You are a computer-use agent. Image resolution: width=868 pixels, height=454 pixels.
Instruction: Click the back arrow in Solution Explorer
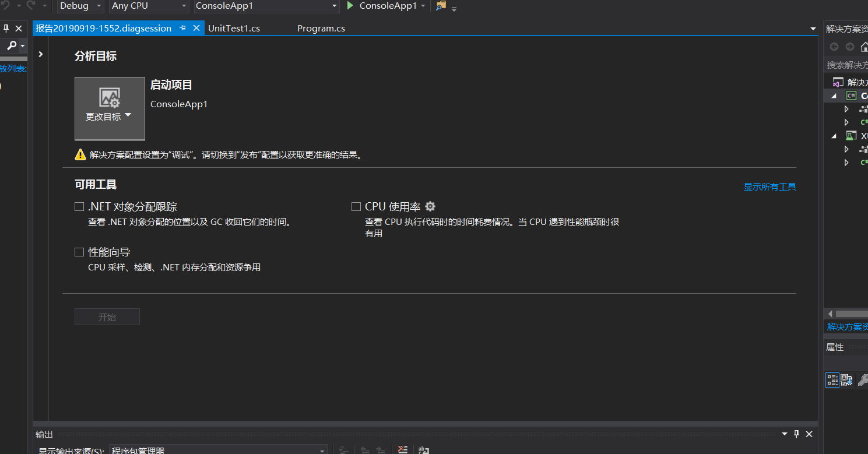click(x=834, y=47)
